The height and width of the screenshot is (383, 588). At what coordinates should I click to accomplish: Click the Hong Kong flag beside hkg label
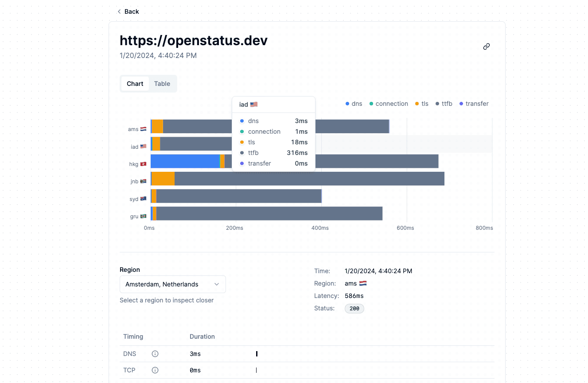(143, 164)
